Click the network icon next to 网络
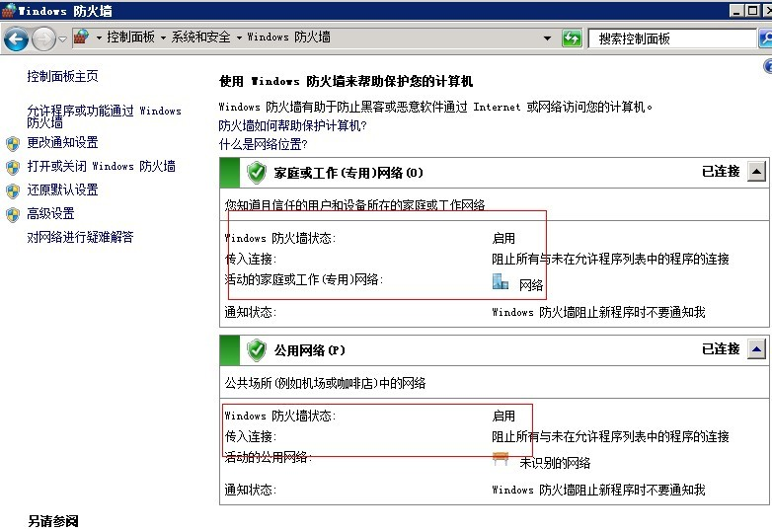The image size is (772, 532). [501, 283]
